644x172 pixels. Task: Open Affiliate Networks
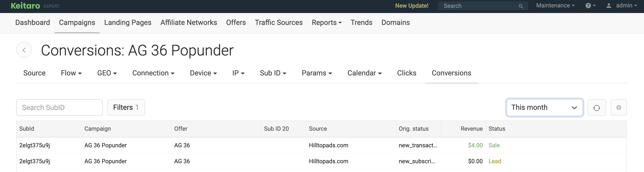tap(189, 22)
